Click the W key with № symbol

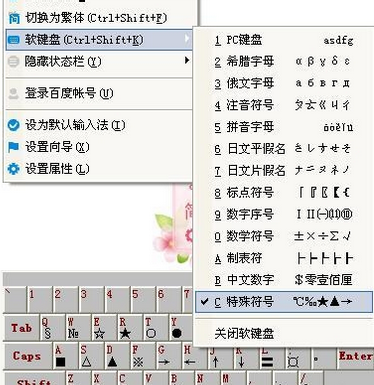coord(78,328)
